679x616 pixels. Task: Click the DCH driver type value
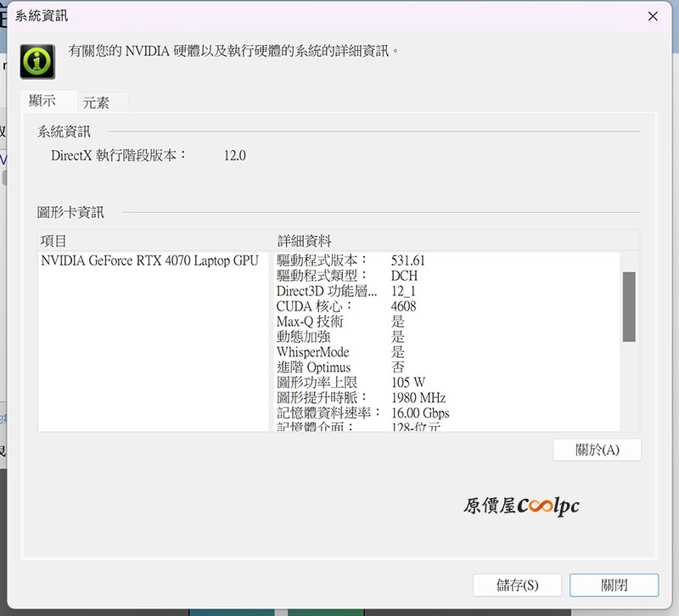point(405,276)
